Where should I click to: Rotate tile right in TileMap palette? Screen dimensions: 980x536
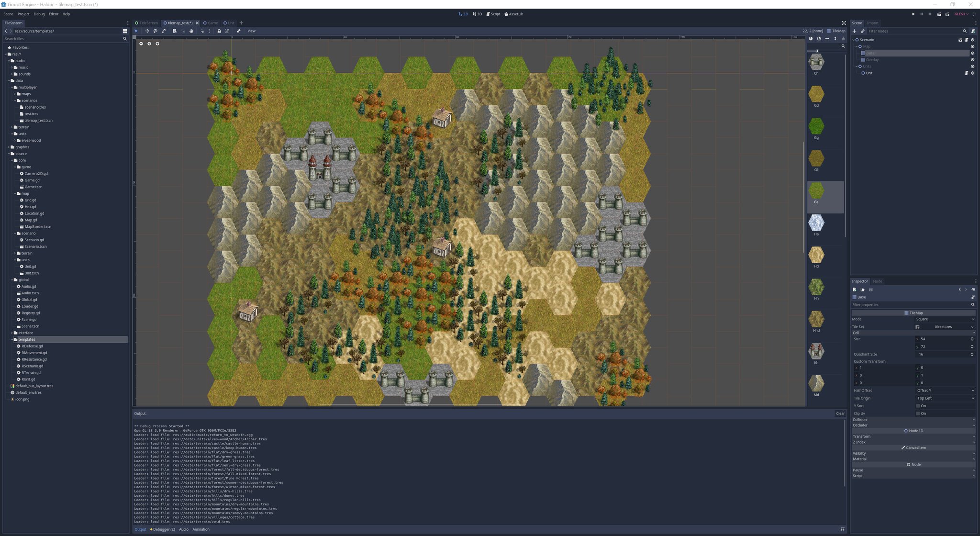click(819, 39)
